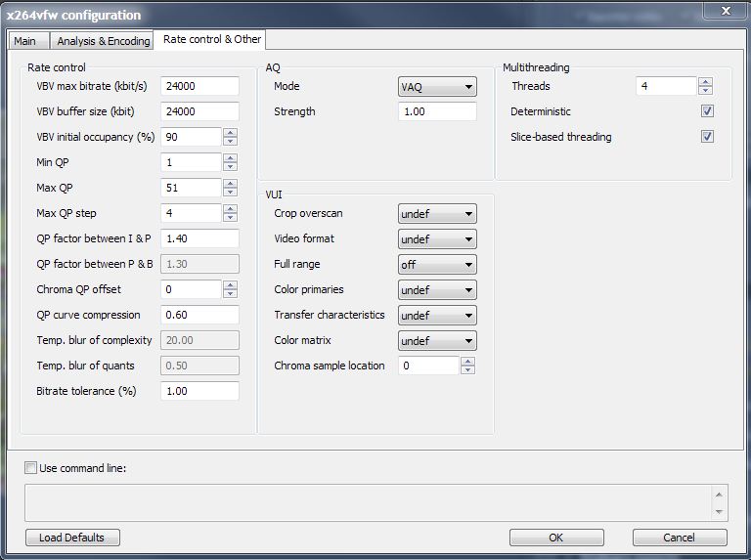Click the Load Defaults button

[72, 538]
